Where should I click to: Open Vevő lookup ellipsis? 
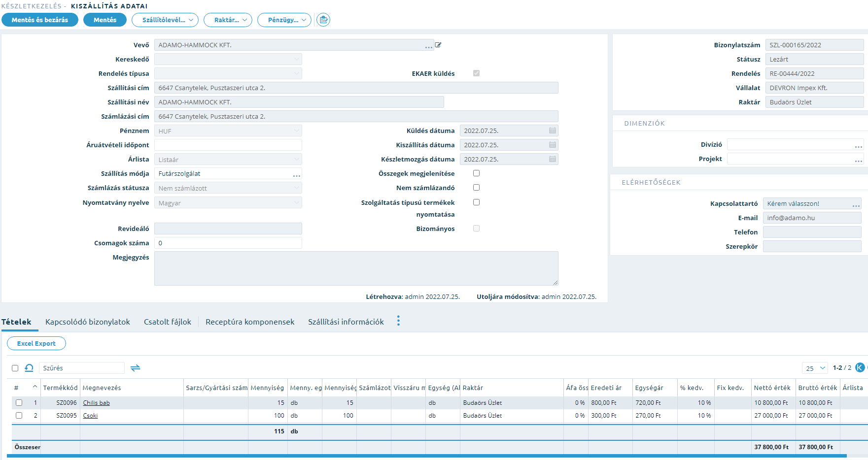[x=429, y=46]
